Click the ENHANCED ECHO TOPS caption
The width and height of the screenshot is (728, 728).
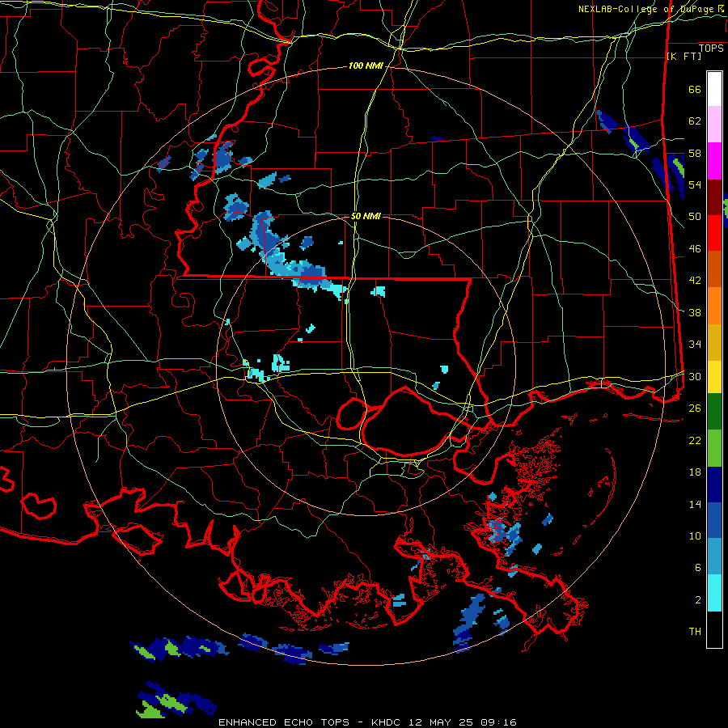click(x=284, y=722)
